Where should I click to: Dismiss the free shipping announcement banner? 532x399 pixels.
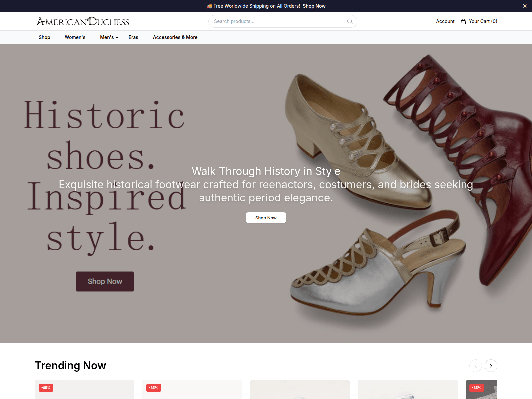(525, 6)
